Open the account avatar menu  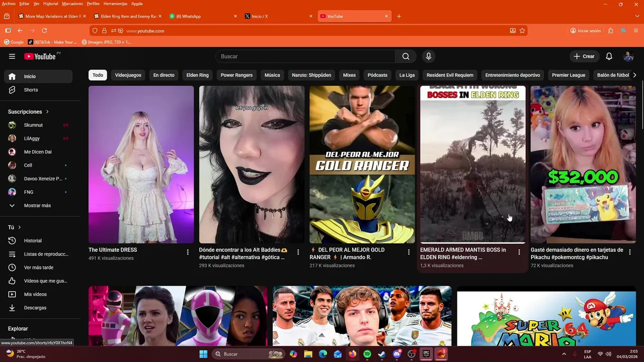(628, 56)
